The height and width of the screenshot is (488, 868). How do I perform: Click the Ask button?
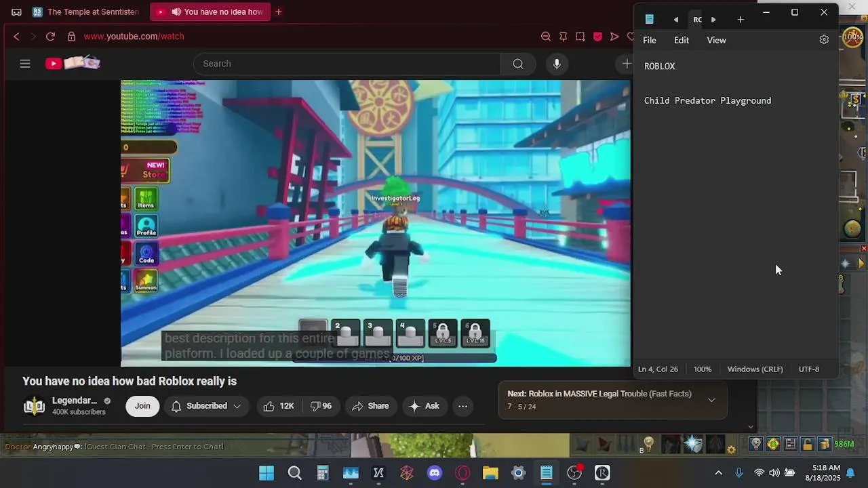424,406
